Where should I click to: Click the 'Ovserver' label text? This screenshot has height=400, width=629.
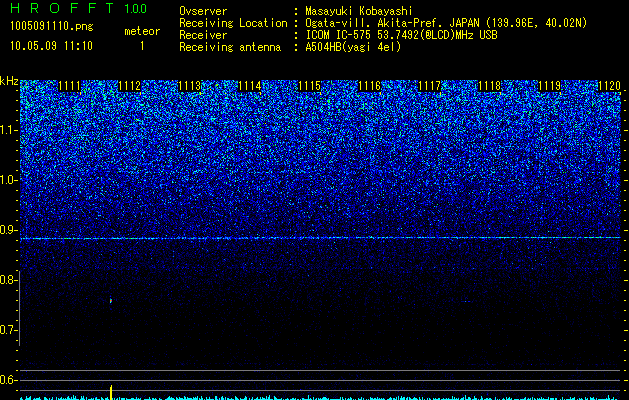(203, 11)
